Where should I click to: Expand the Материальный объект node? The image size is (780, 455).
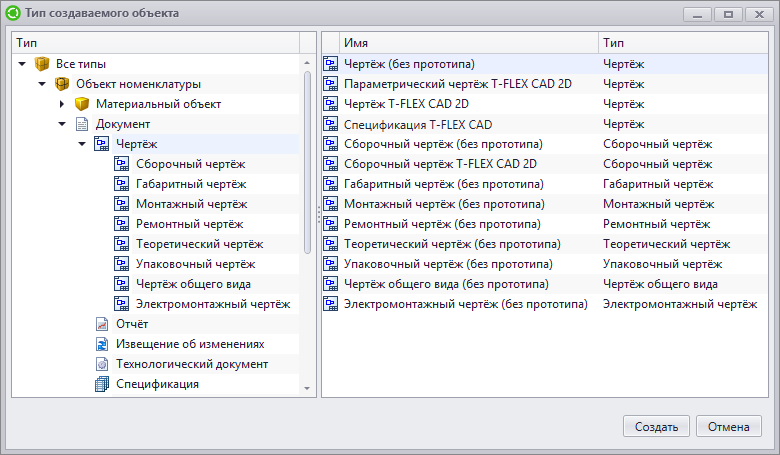pyautogui.click(x=62, y=104)
